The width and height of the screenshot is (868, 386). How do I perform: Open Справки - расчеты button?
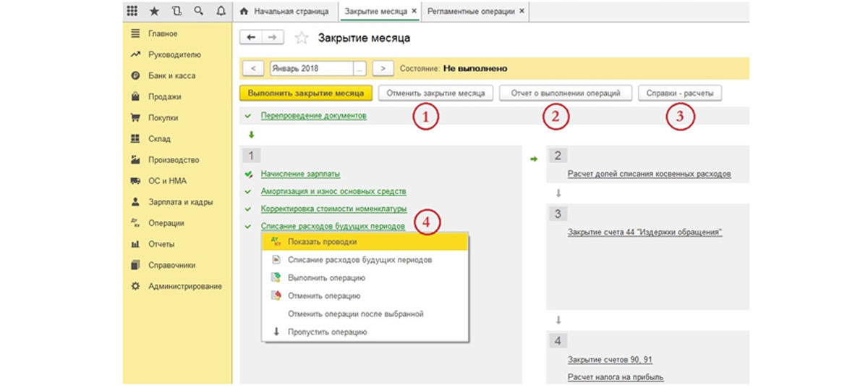(x=680, y=93)
